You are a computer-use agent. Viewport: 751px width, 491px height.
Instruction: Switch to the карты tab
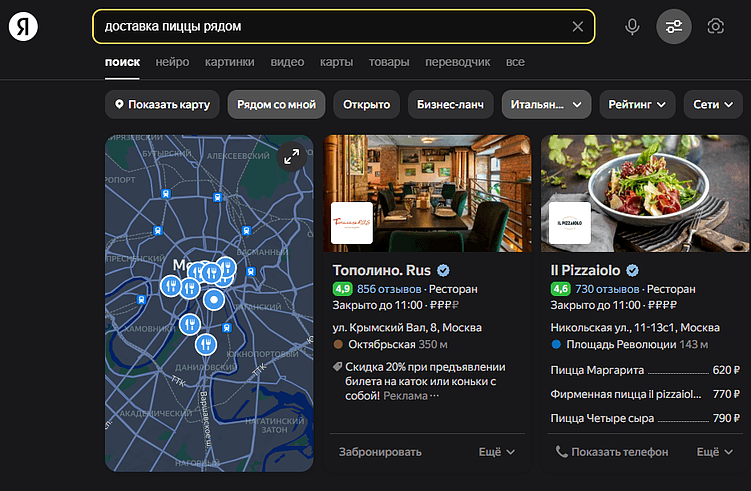(337, 62)
